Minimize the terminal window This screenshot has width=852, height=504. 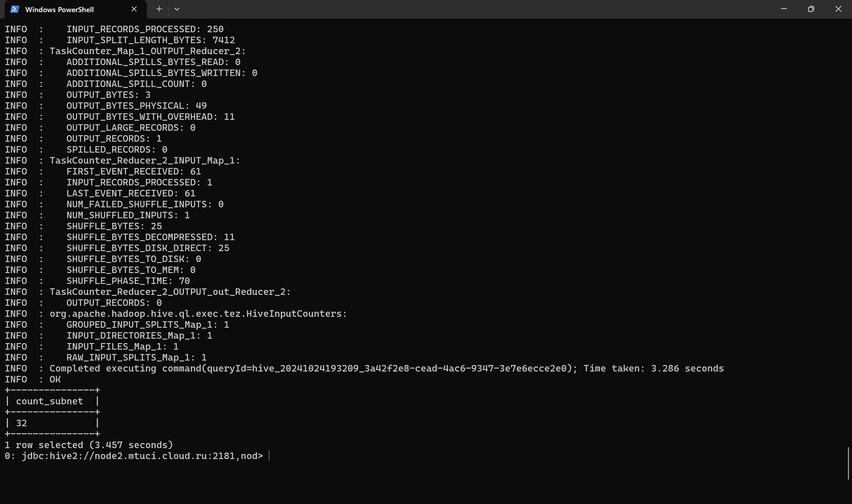pos(784,9)
